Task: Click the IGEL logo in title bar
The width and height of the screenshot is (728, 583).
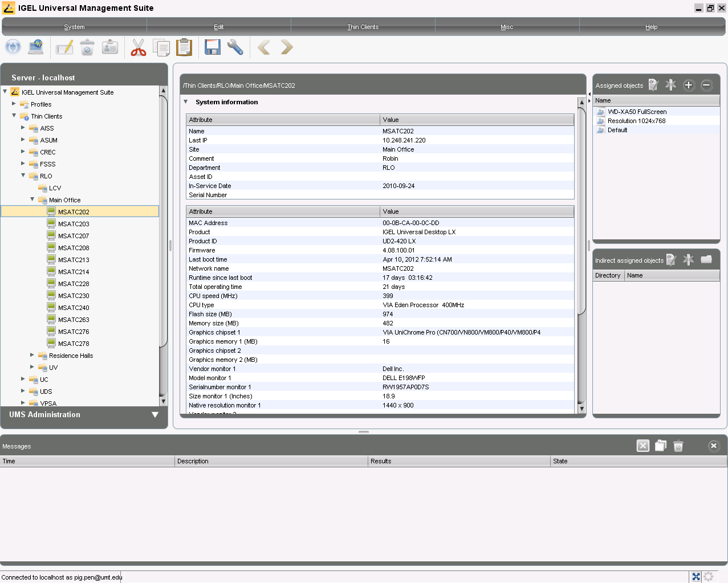Action: point(9,7)
